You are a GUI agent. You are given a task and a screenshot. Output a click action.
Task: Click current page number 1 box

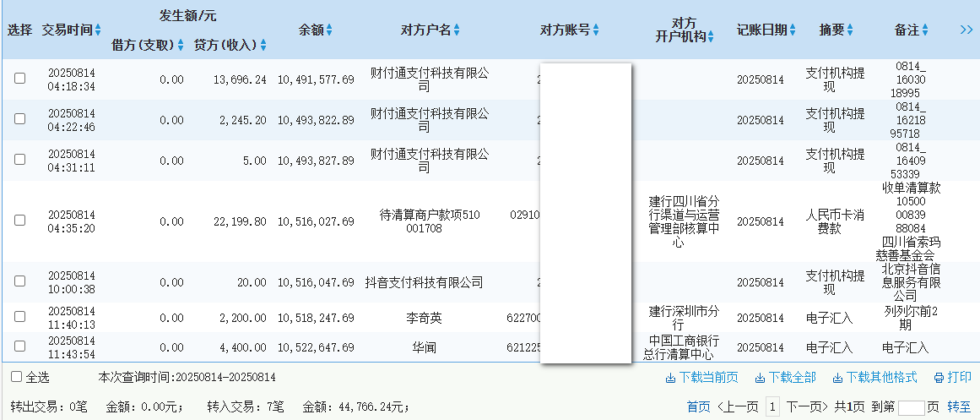[x=772, y=406]
